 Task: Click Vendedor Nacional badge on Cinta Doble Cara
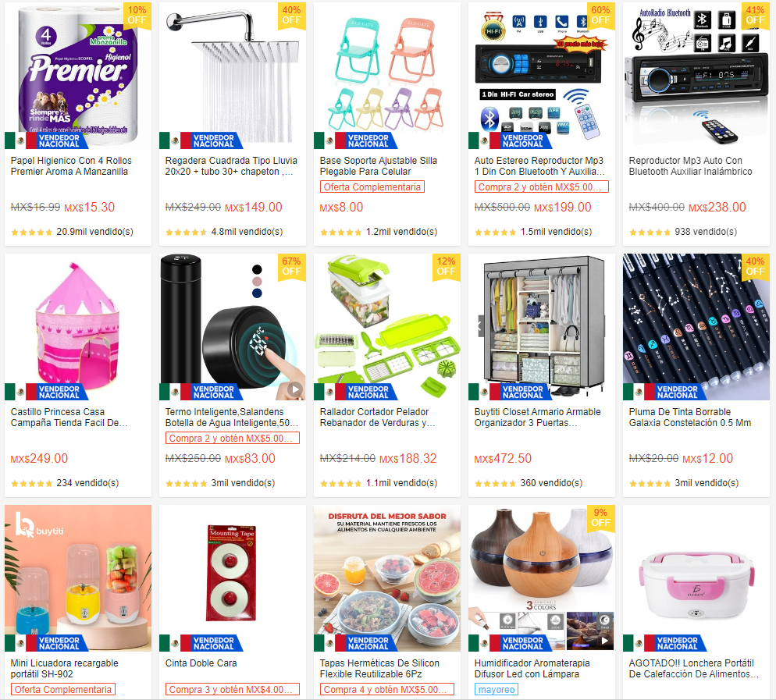point(201,644)
